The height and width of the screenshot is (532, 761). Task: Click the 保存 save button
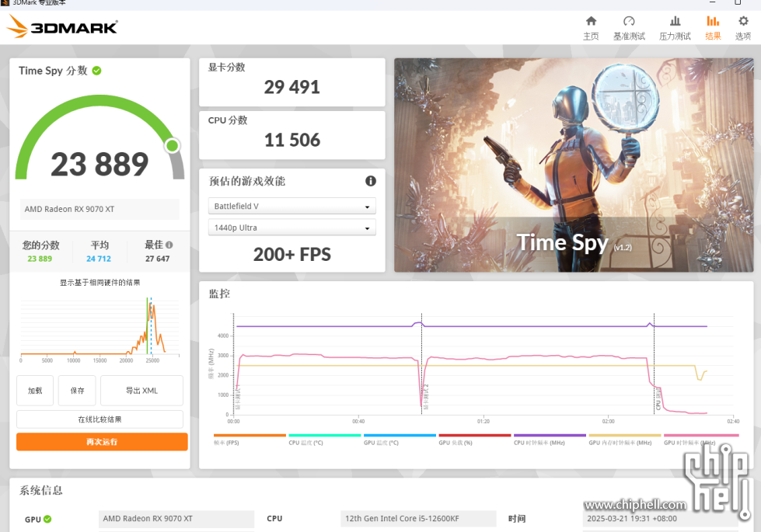click(77, 391)
